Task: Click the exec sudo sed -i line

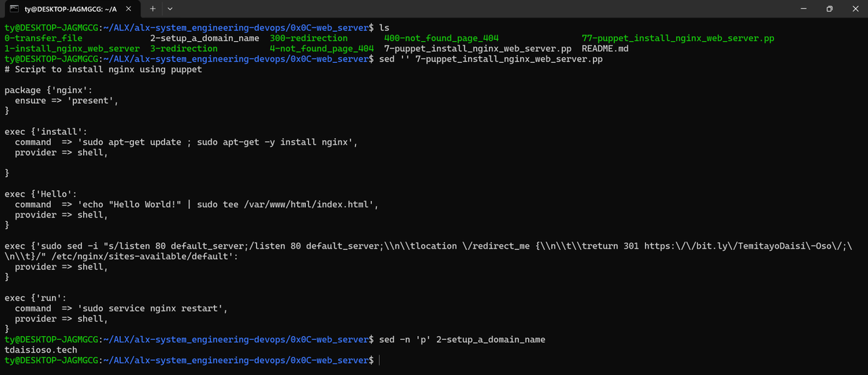Action: (429, 246)
